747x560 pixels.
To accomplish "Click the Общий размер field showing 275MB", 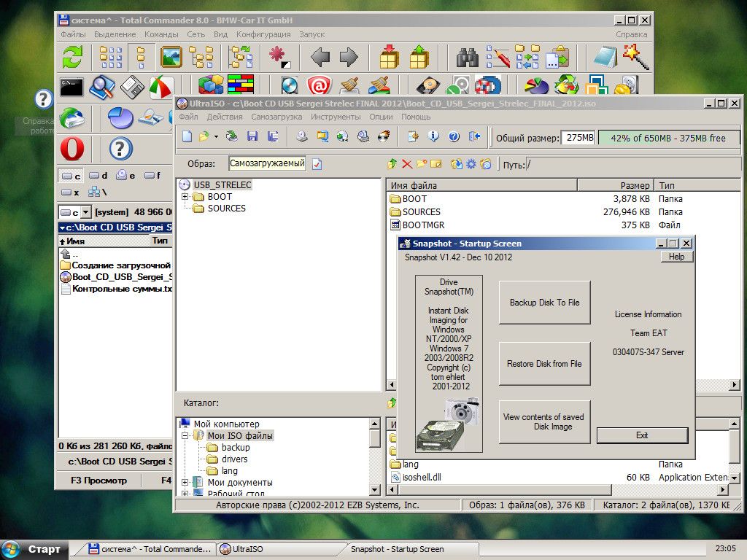I will (578, 138).
